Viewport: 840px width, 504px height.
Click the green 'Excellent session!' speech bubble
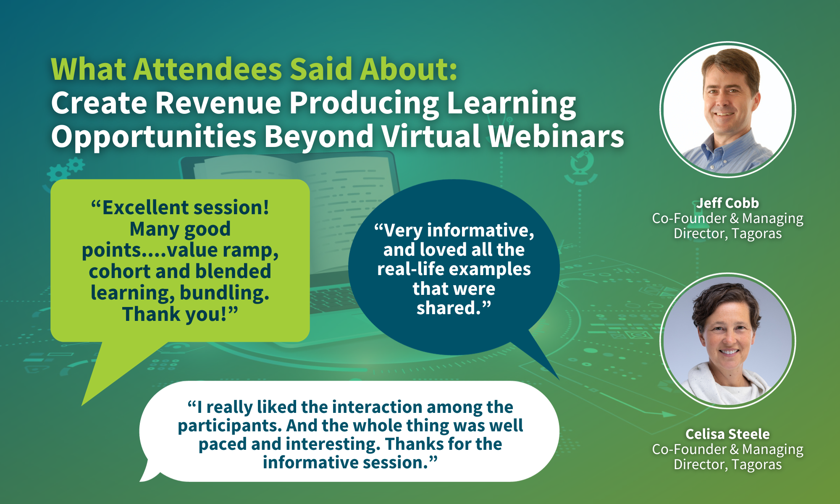click(x=180, y=260)
